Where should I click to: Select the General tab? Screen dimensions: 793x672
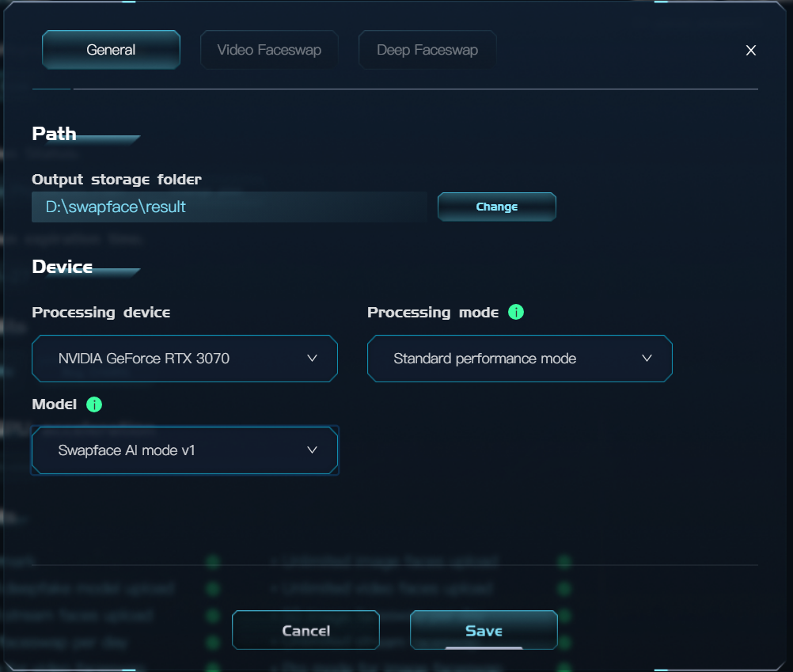click(111, 49)
